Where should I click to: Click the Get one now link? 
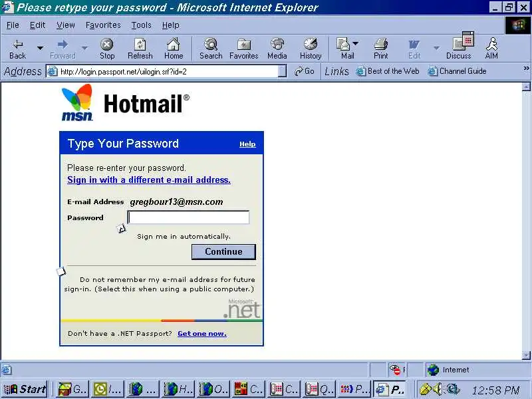click(201, 333)
